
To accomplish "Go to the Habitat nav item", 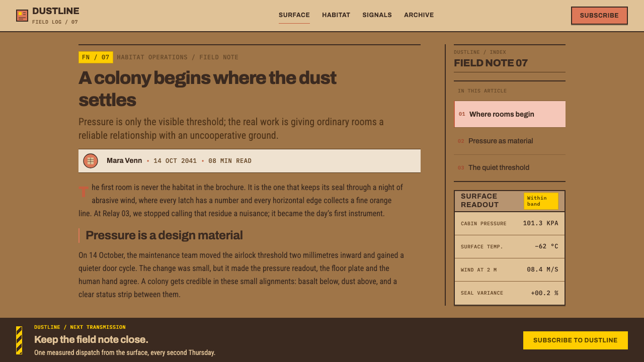I will [336, 15].
